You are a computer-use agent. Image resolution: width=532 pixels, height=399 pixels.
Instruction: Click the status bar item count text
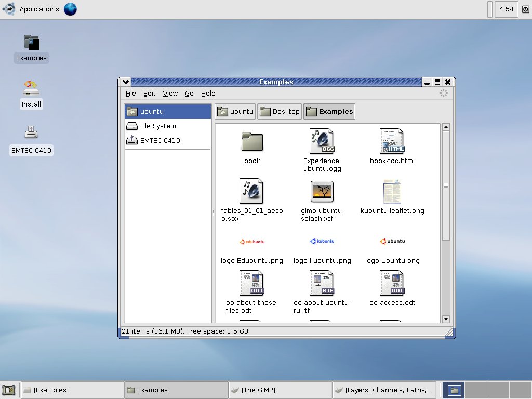point(185,331)
